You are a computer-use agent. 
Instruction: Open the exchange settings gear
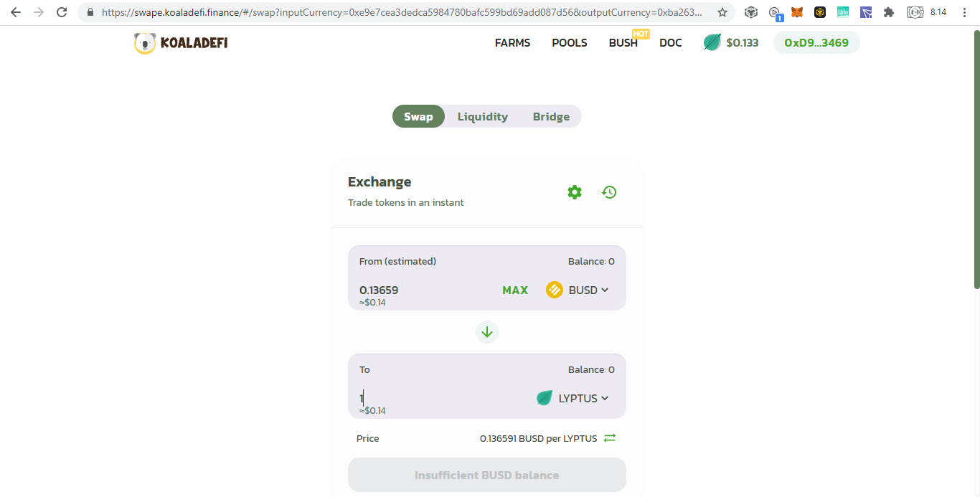[x=575, y=192]
